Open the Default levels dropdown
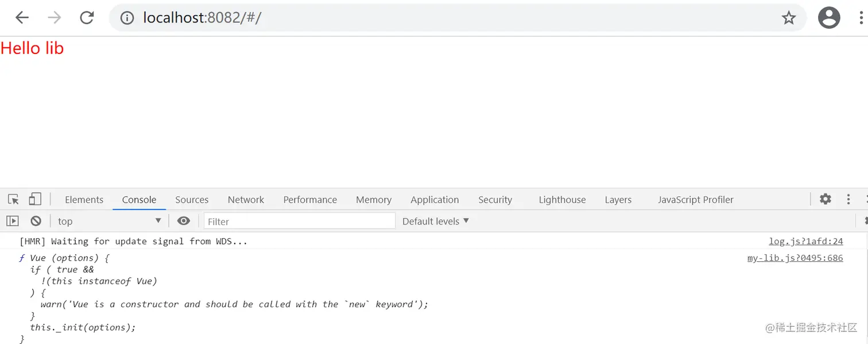The height and width of the screenshot is (344, 868). pyautogui.click(x=436, y=221)
